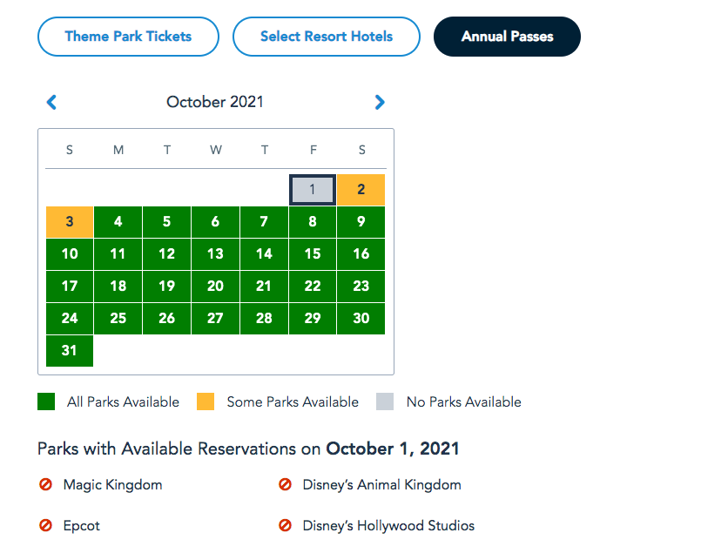Pick October 30 on the calendar
This screenshot has width=728, height=560.
pos(361,319)
